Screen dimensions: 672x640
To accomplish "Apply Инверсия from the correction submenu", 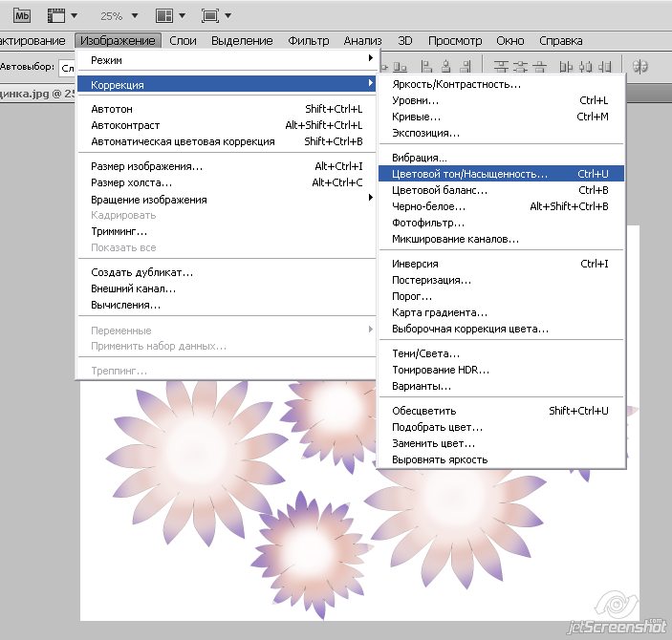I will click(415, 264).
